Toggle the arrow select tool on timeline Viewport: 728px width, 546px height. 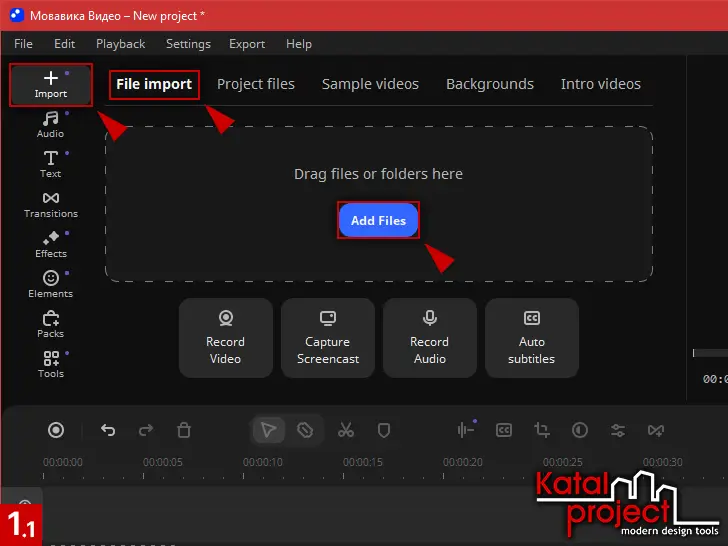pyautogui.click(x=268, y=430)
